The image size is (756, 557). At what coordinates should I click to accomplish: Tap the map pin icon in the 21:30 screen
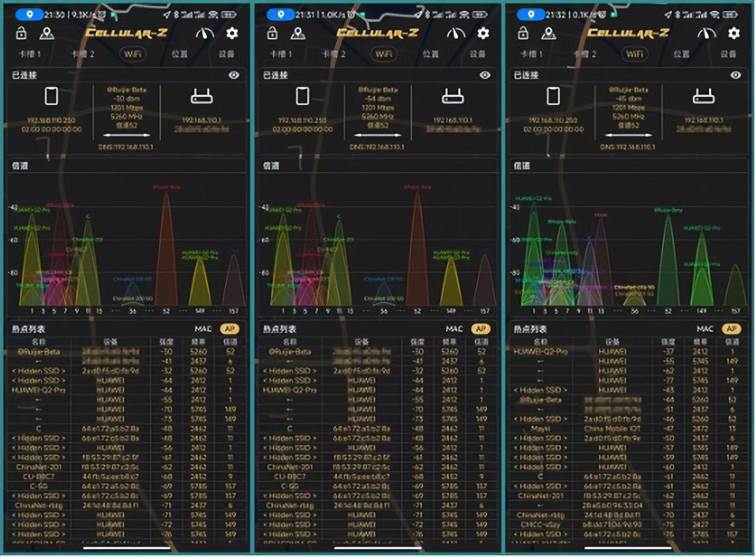tap(47, 33)
